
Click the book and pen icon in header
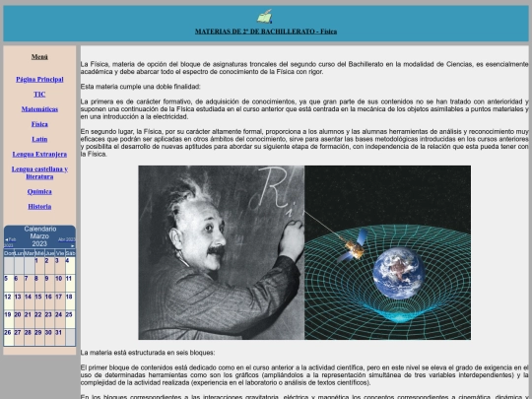(x=265, y=17)
